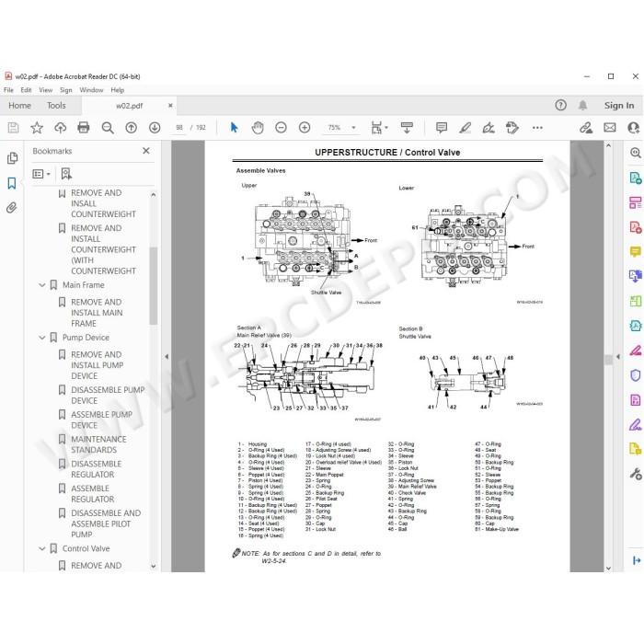This screenshot has width=644, height=644.
Task: Add a comment sticky note
Action: pos(442,128)
